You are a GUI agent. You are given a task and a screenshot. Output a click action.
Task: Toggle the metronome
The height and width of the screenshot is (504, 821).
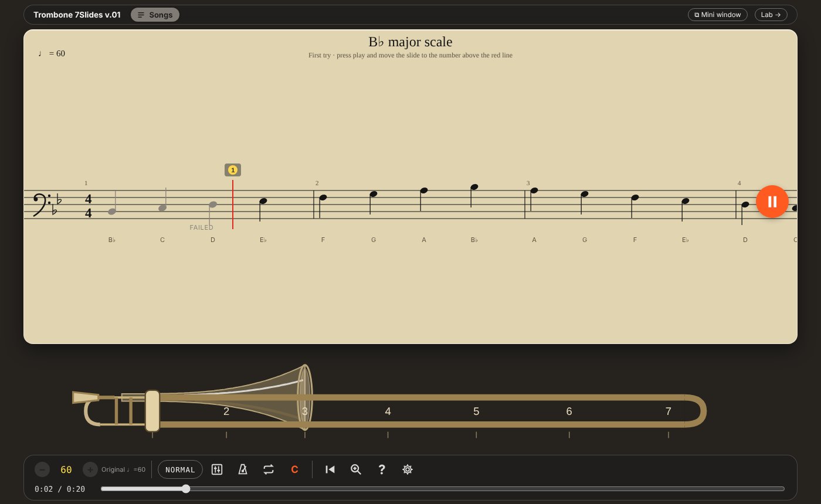coord(243,469)
